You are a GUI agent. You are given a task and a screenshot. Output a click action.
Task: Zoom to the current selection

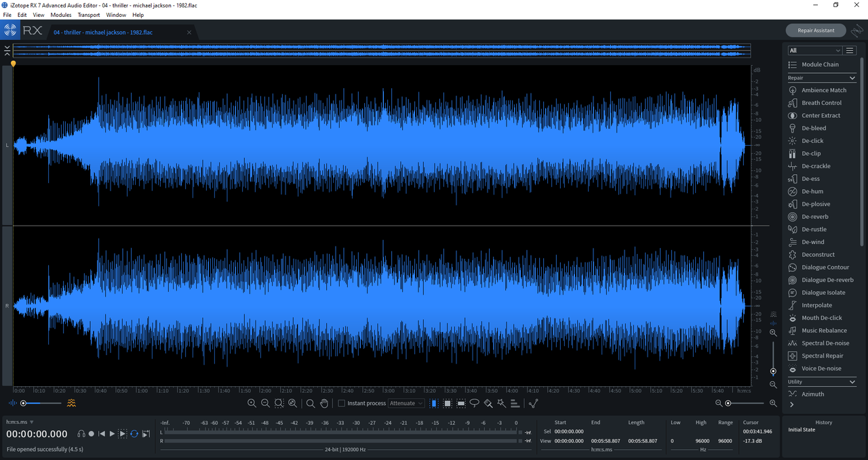279,403
